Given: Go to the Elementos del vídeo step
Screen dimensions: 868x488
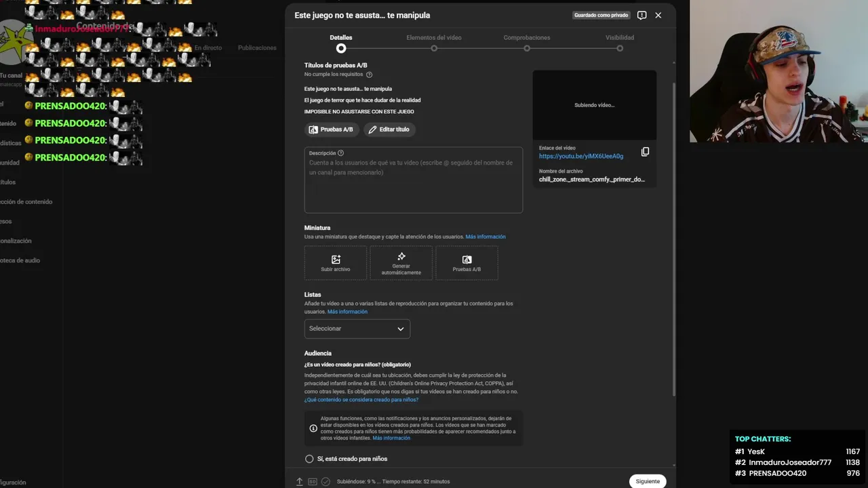Looking at the screenshot, I should [x=434, y=43].
